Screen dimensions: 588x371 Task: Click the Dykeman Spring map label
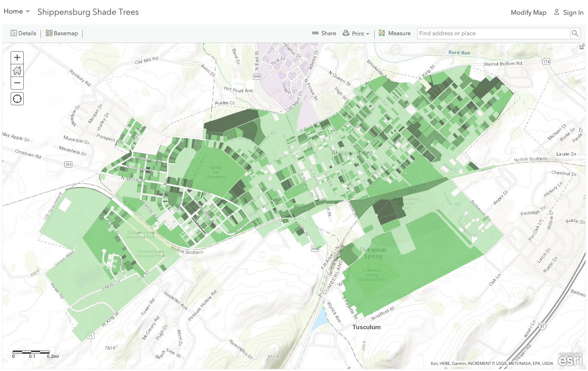373,253
